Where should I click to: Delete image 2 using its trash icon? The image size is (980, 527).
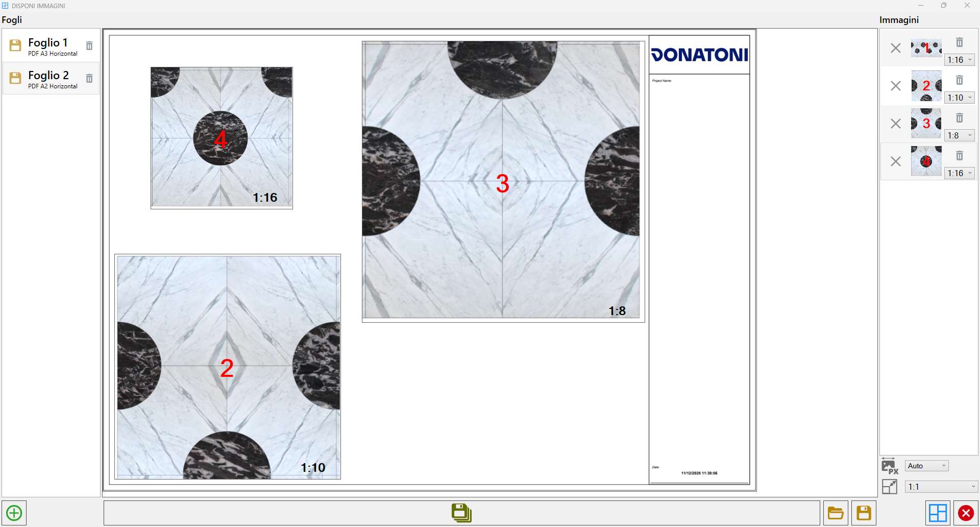click(x=960, y=80)
